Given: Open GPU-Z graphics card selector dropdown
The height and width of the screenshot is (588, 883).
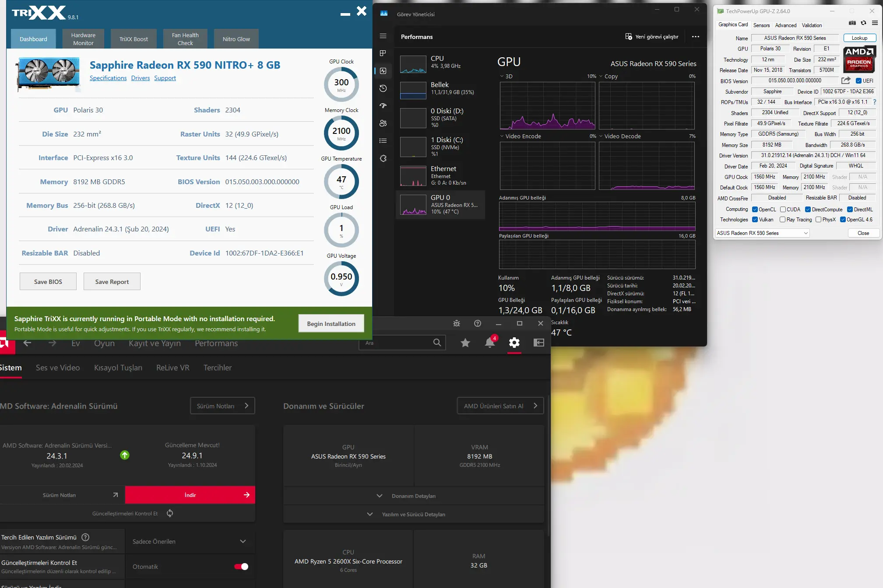Looking at the screenshot, I should click(762, 233).
